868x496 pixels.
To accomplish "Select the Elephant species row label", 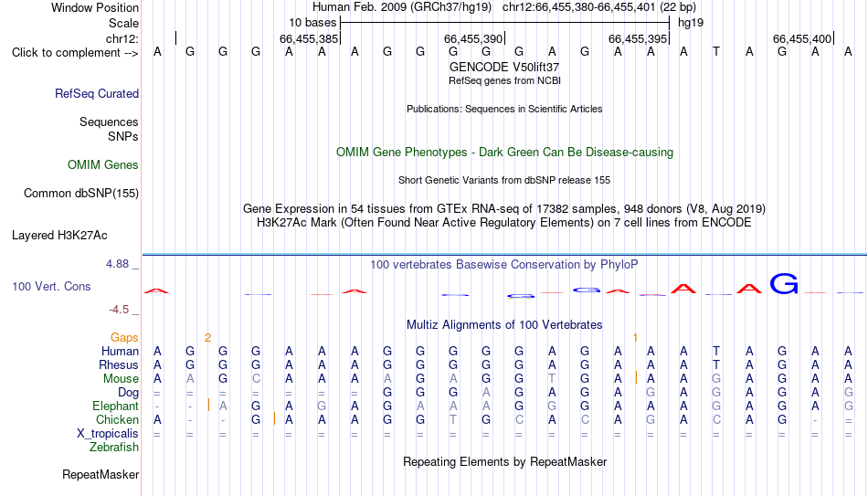I will pos(116,406).
